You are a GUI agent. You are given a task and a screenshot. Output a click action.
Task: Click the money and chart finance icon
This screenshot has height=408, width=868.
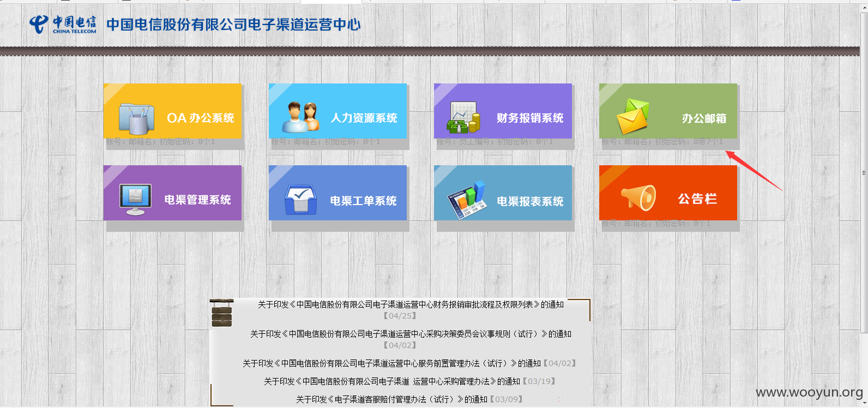(x=464, y=117)
